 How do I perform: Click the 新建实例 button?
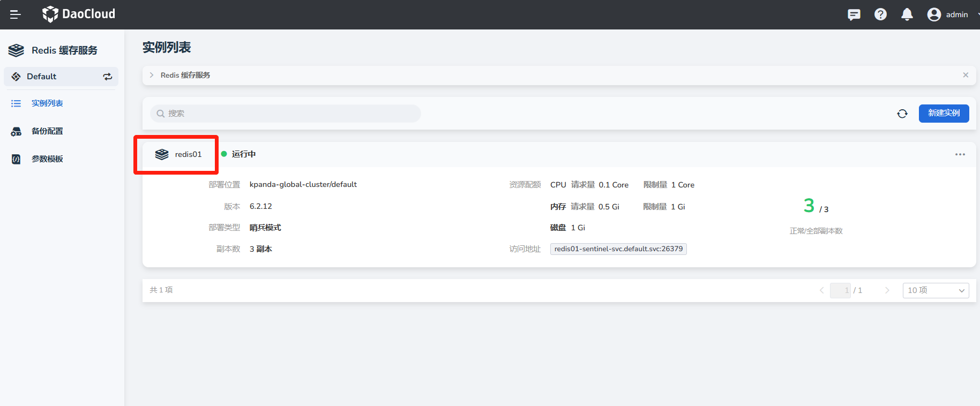[x=944, y=113]
